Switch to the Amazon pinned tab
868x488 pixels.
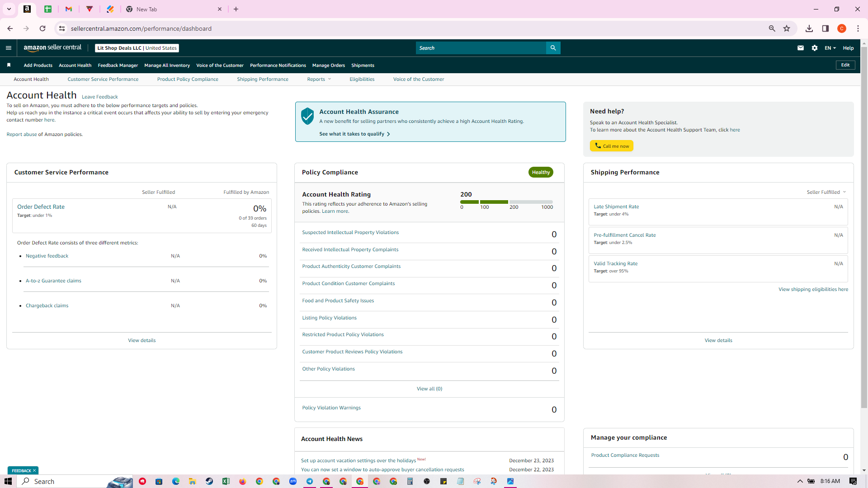[27, 9]
